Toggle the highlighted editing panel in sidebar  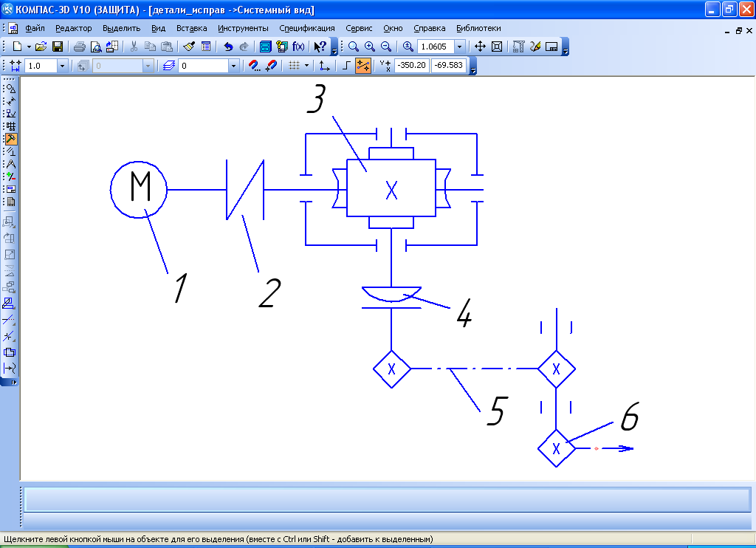(10, 138)
